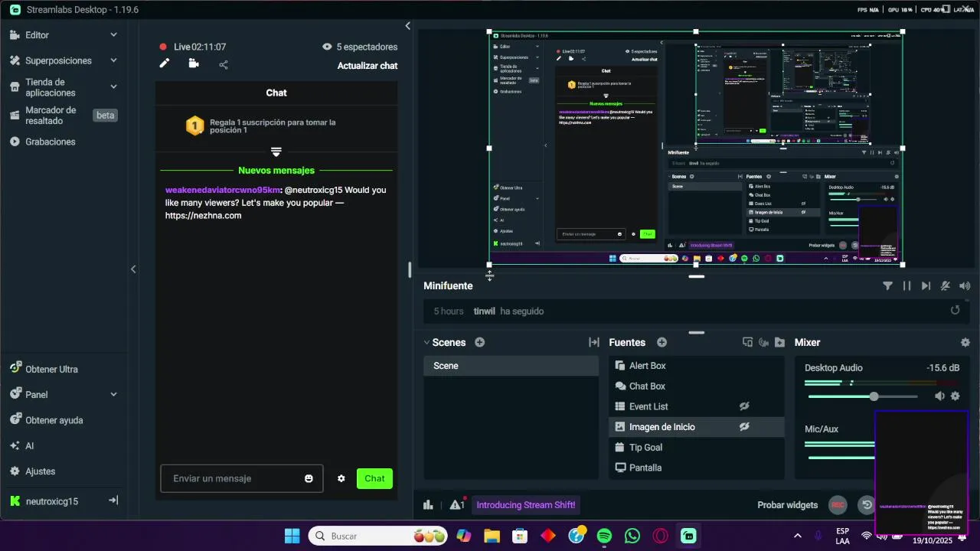
Task: Expand the Editor chevron
Action: pyautogui.click(x=113, y=35)
